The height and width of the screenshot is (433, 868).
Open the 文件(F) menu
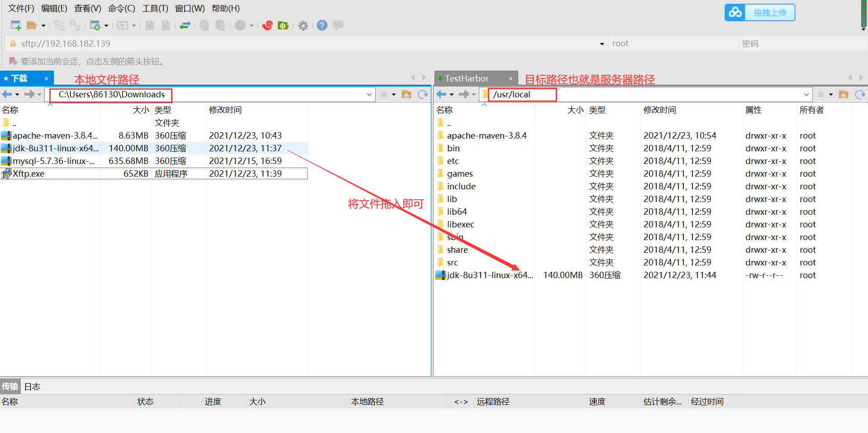[21, 8]
